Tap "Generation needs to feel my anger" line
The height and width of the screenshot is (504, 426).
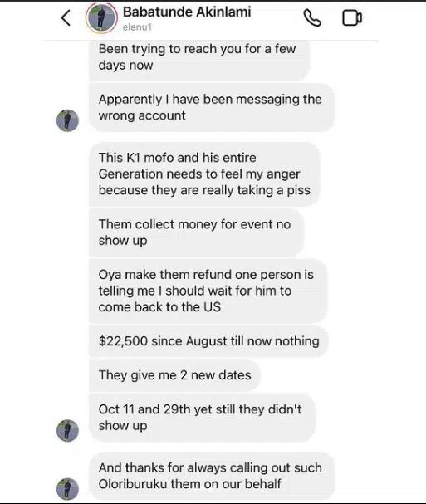tap(199, 174)
